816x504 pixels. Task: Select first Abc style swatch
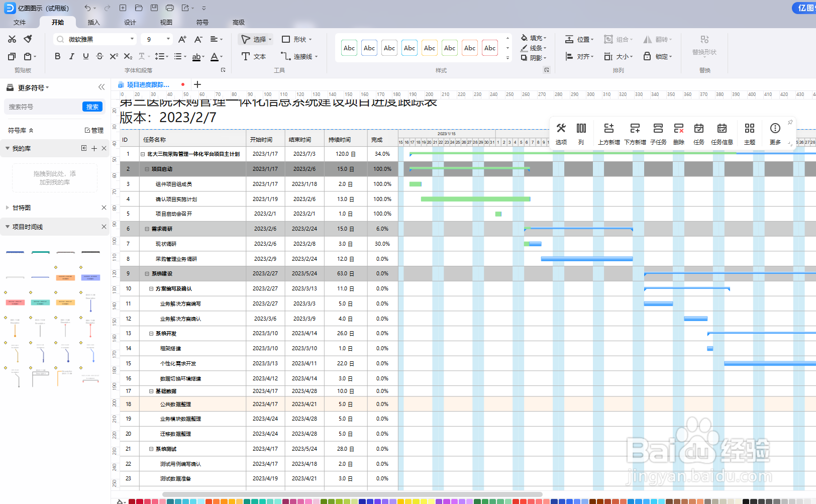[349, 48]
